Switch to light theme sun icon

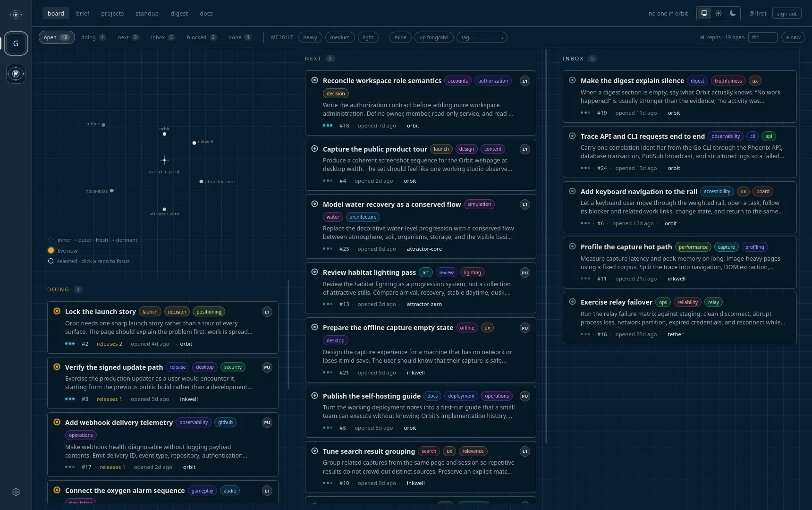(719, 13)
